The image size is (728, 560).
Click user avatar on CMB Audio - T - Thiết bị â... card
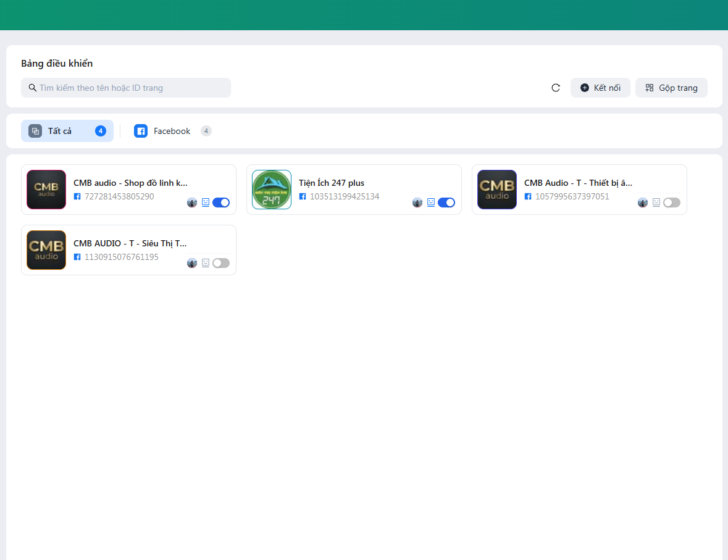(643, 203)
